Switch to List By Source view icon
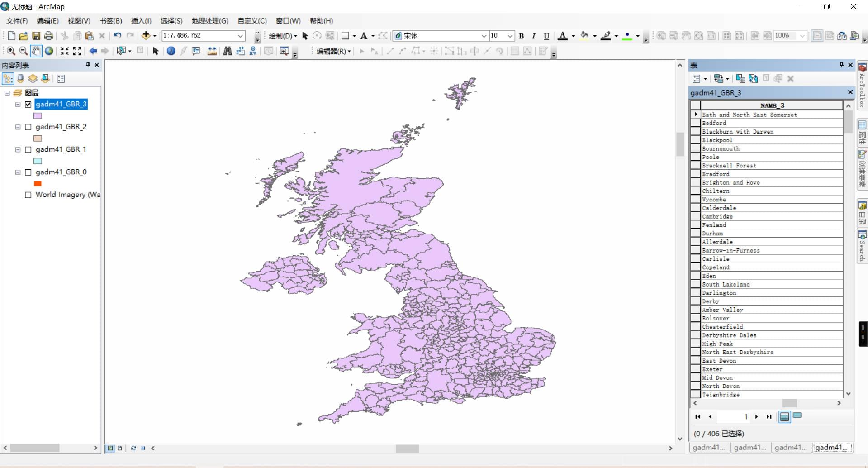868x468 pixels. click(20, 79)
